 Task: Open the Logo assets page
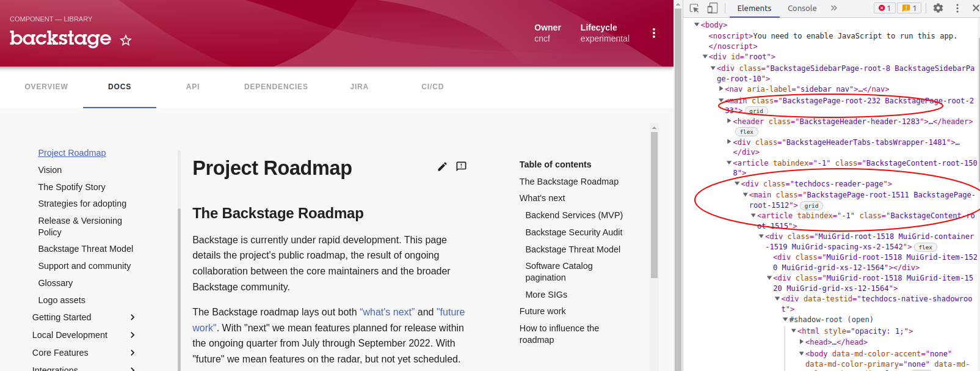tap(62, 300)
